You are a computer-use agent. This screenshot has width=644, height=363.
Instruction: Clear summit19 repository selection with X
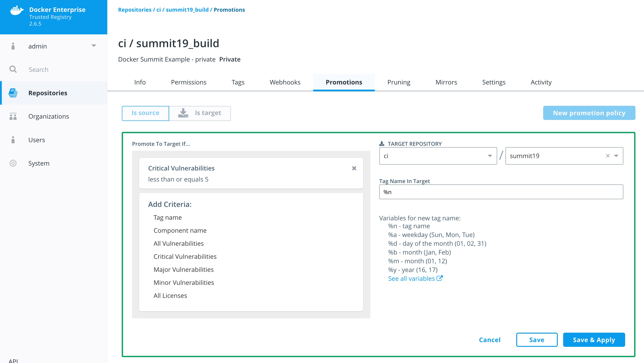(608, 156)
